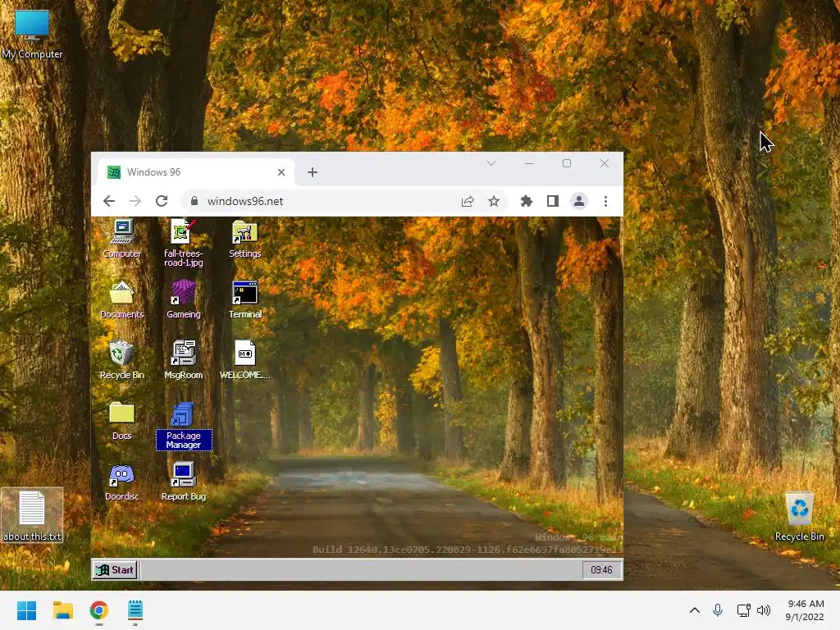Click the Windows 96 Start button
Viewport: 840px width, 630px height.
click(x=115, y=570)
